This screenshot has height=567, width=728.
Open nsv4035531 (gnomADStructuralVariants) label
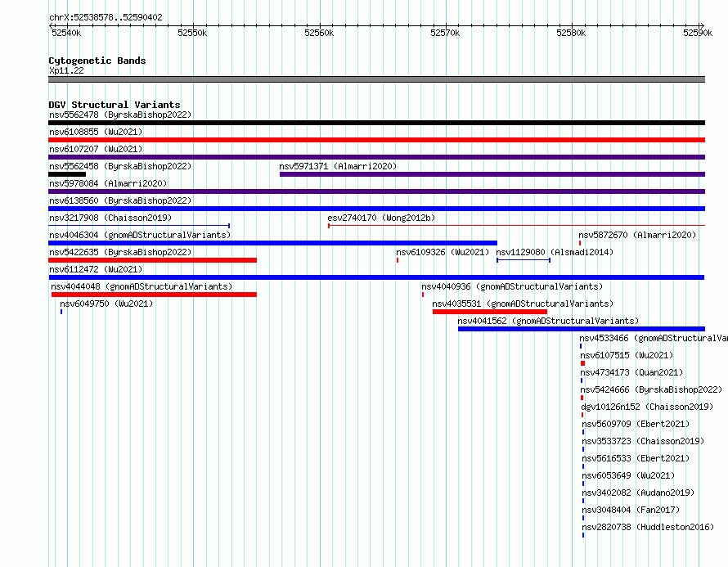click(x=523, y=304)
